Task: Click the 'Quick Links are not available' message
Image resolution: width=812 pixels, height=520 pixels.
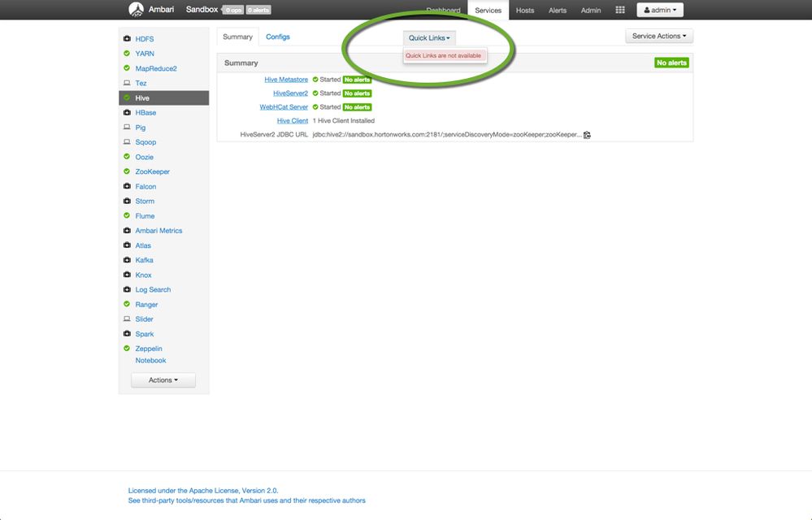Action: (443, 55)
